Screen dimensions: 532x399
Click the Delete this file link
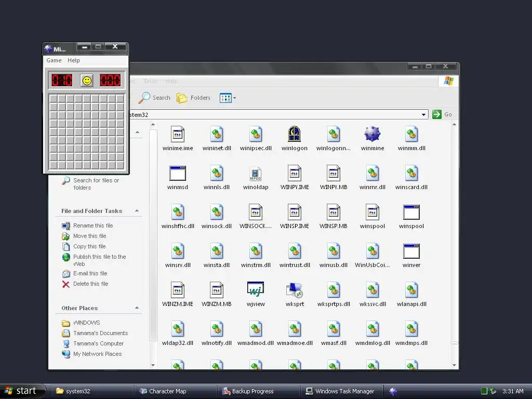point(90,284)
